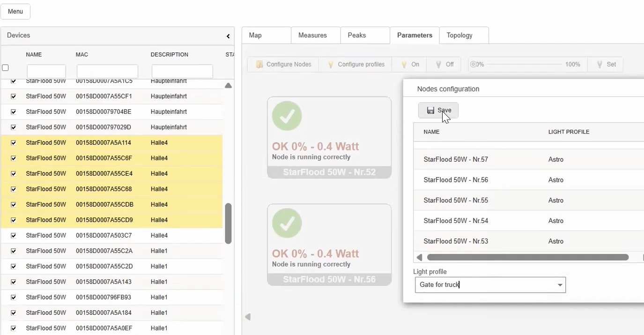This screenshot has height=335, width=644.
Task: Select row StarFlood 50W - Nr.54
Action: click(x=529, y=221)
